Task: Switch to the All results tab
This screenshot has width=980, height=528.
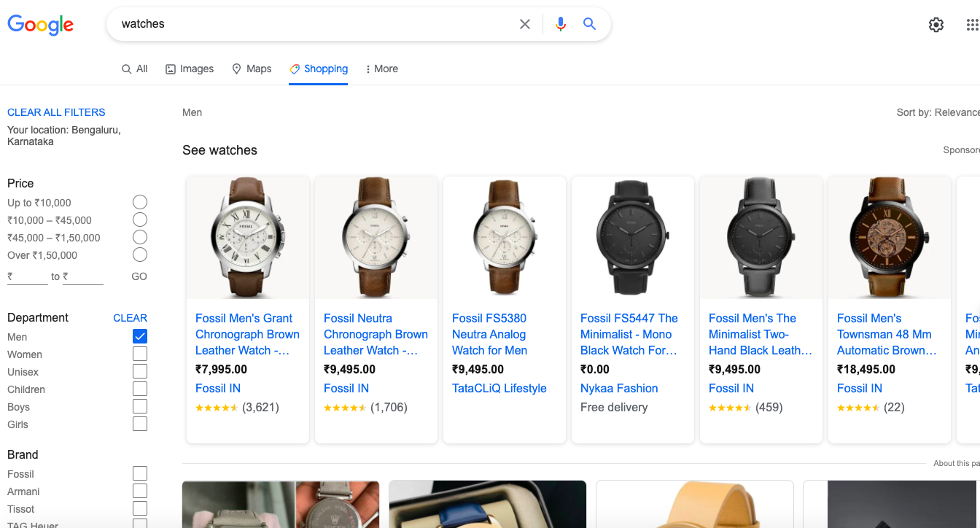Action: (x=135, y=69)
